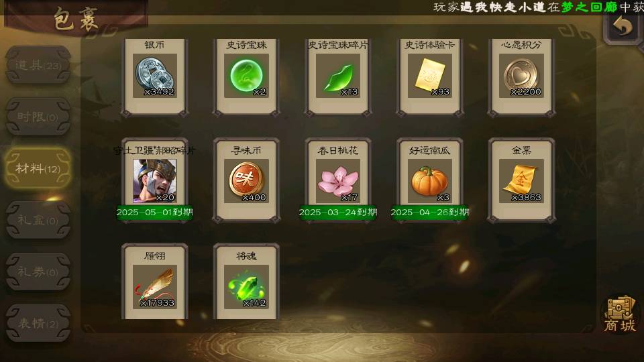Select the 春日桃花 peach blossom item
This screenshot has height=362, width=644.
tap(338, 180)
